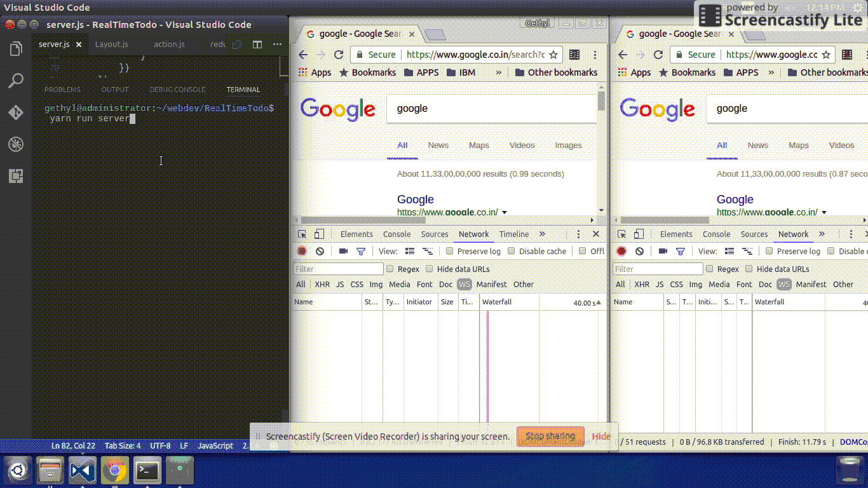Click the record button in right DevTools
This screenshot has height=488, width=868.
(621, 252)
